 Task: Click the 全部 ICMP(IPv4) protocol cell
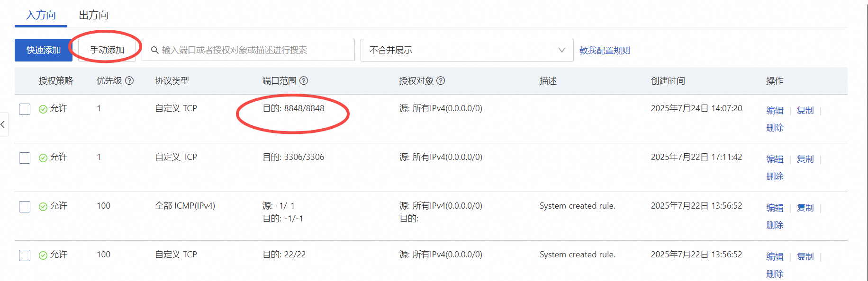pos(185,206)
